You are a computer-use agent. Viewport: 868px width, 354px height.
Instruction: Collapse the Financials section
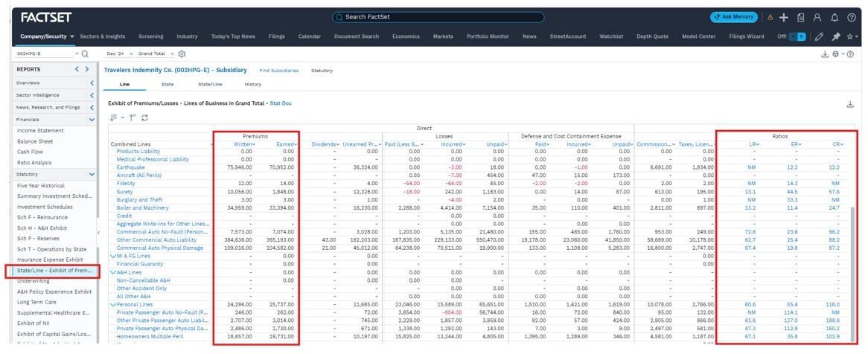(92, 120)
